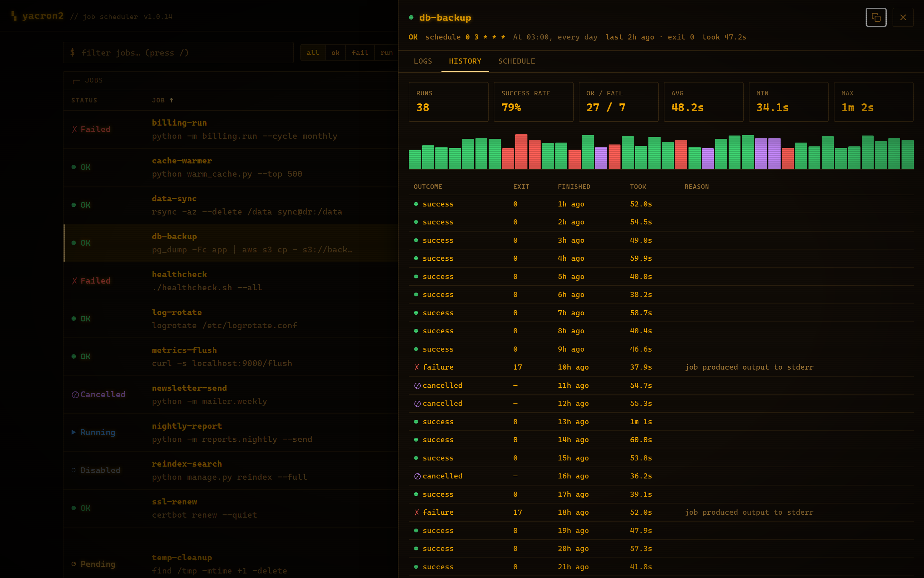Click the Running play icon for nightly-report
This screenshot has height=578, width=924.
click(74, 432)
